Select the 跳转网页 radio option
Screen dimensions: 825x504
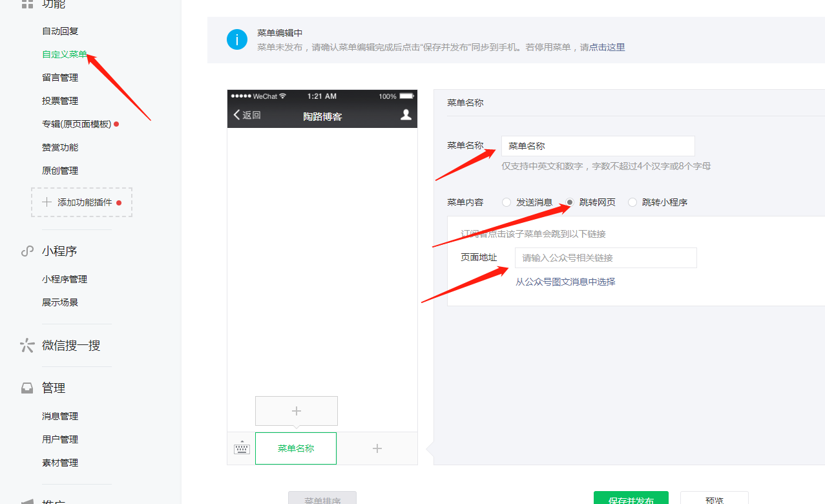(570, 202)
